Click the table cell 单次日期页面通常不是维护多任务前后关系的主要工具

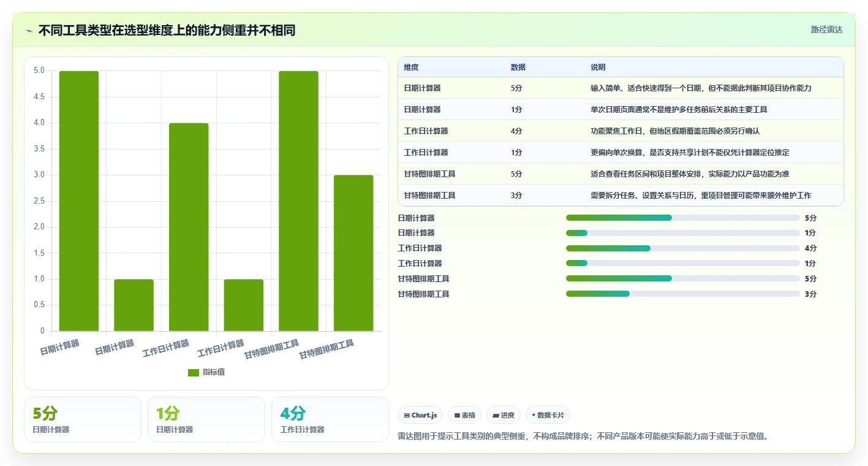(x=679, y=110)
